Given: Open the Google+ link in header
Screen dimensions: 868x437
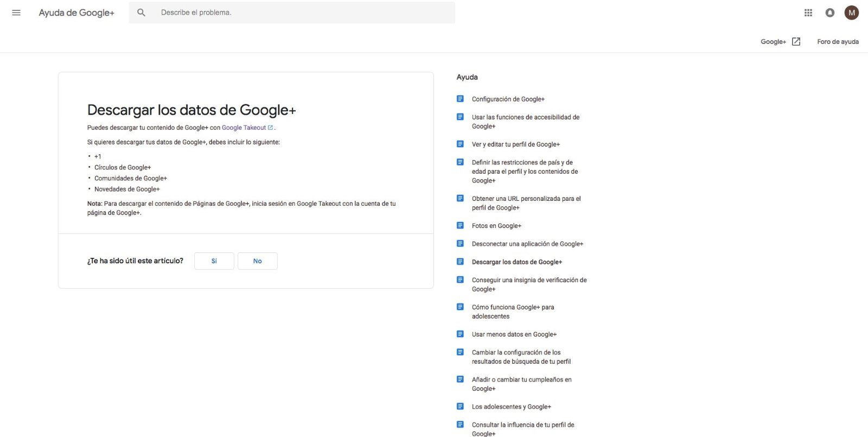Looking at the screenshot, I should 773,42.
